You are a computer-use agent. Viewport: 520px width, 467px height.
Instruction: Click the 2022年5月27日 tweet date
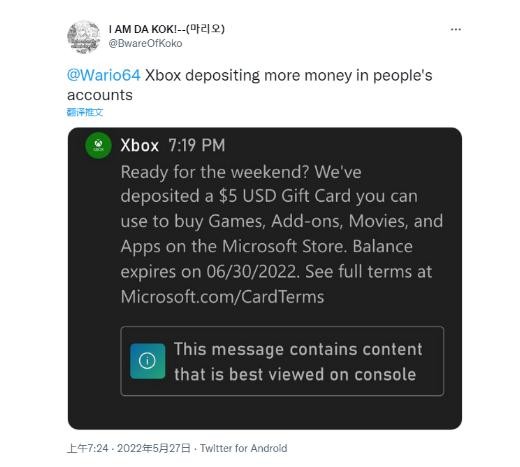pyautogui.click(x=153, y=448)
